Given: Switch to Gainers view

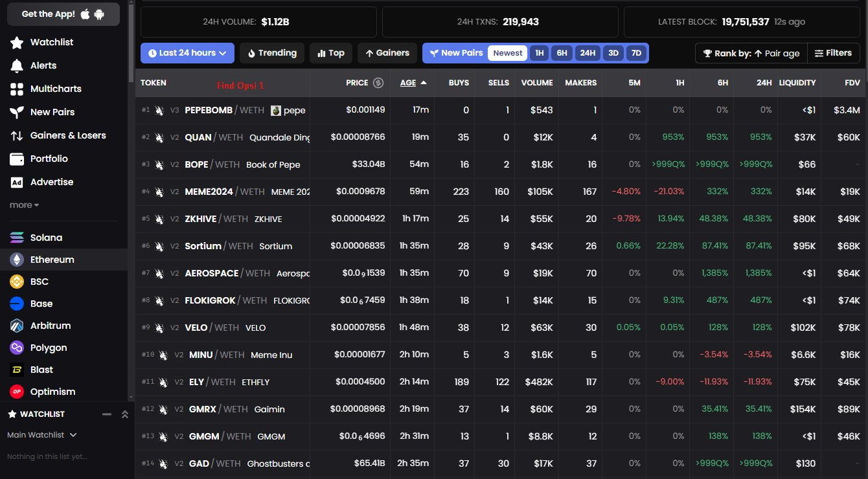Looking at the screenshot, I should (x=387, y=53).
